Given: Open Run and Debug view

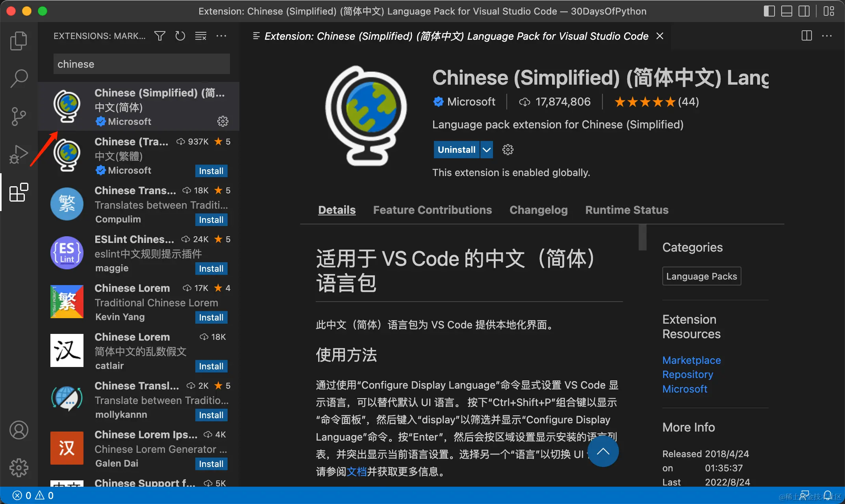Looking at the screenshot, I should point(19,154).
